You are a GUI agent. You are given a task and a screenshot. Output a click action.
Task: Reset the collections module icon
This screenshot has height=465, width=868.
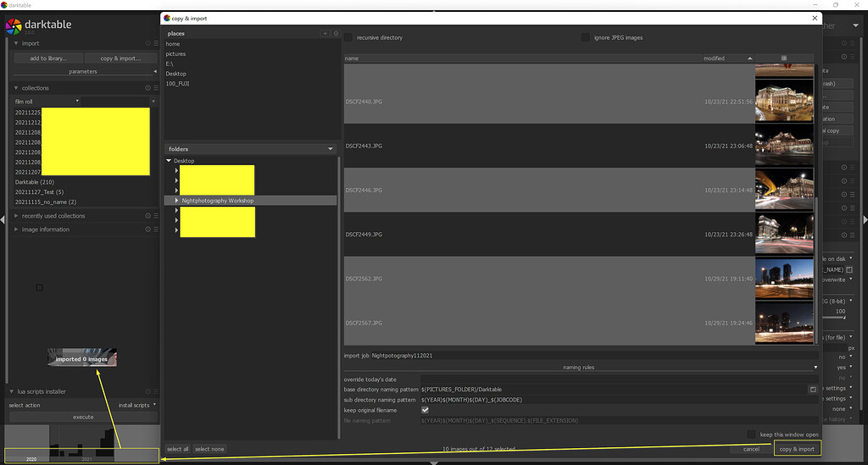[147, 88]
